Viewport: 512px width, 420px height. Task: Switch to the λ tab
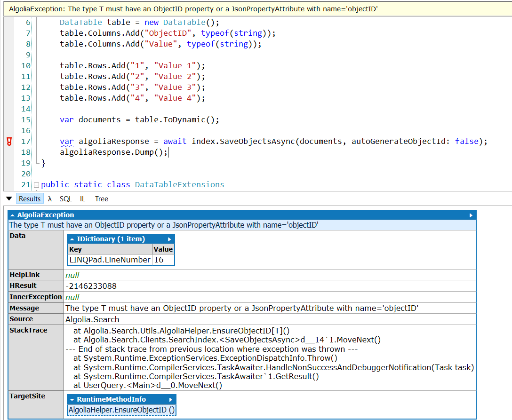pos(50,198)
